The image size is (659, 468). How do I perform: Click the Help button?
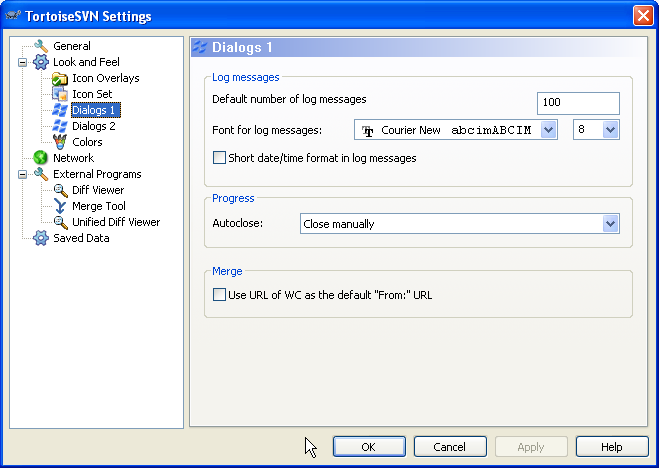tap(612, 447)
